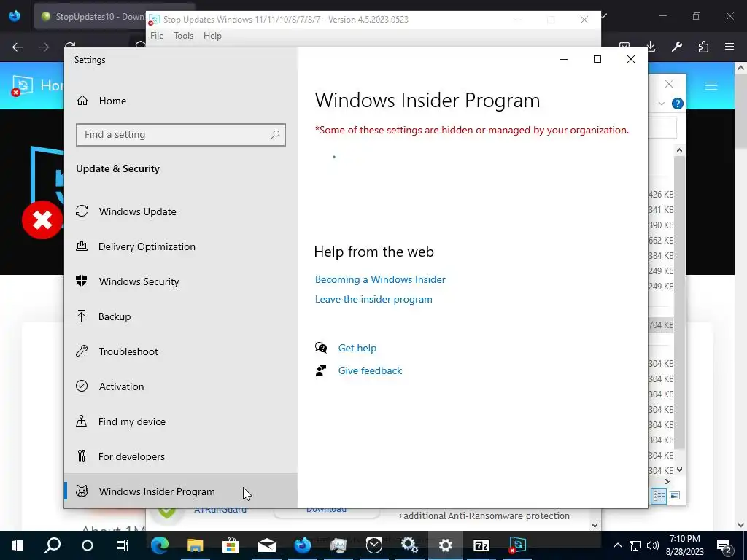Select the highlighted 704 KB file row
Screen dimensions: 747x560
(661, 324)
